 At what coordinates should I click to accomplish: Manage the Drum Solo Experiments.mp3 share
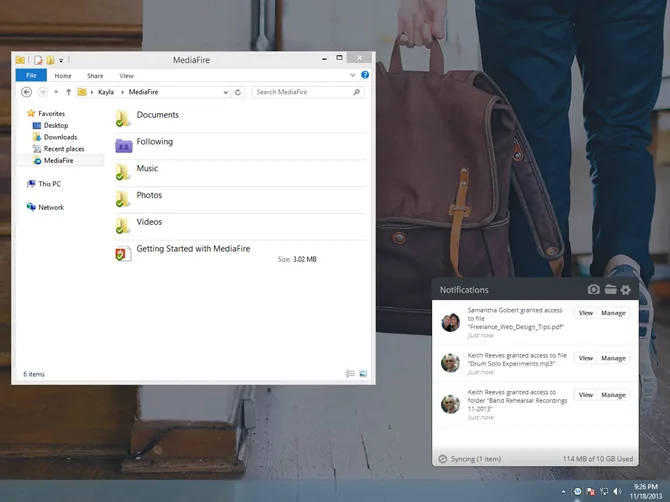click(613, 358)
